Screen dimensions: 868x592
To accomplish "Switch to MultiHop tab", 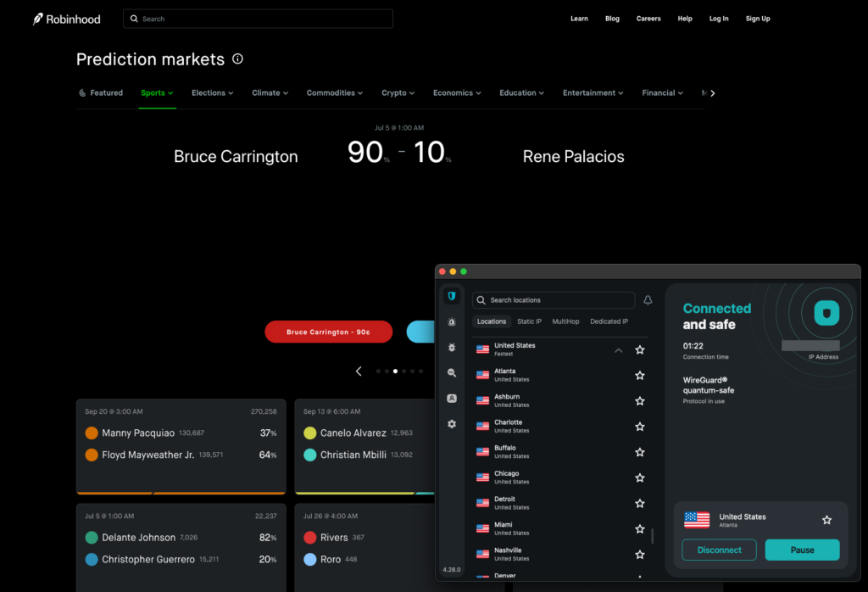I will (565, 321).
